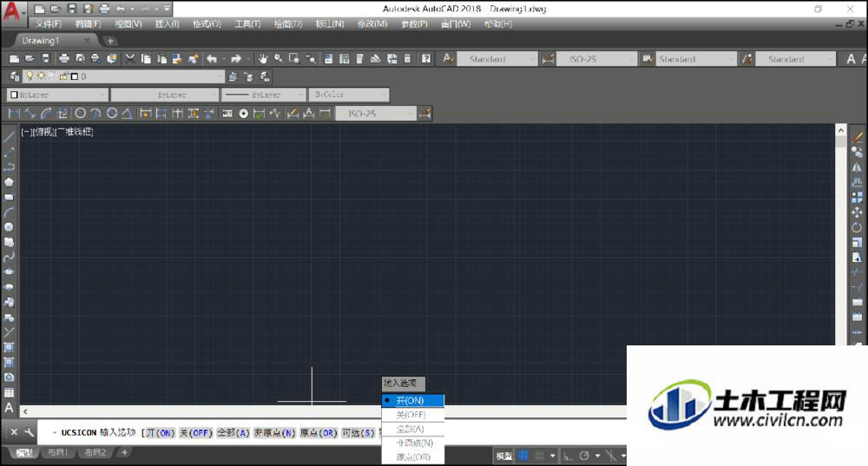
Task: Toggle polar tracking in status bar
Action: (x=584, y=456)
